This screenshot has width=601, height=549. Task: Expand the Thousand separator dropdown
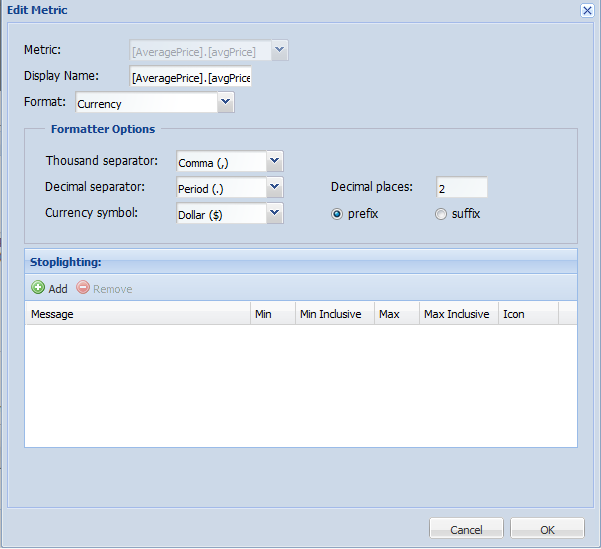point(275,161)
